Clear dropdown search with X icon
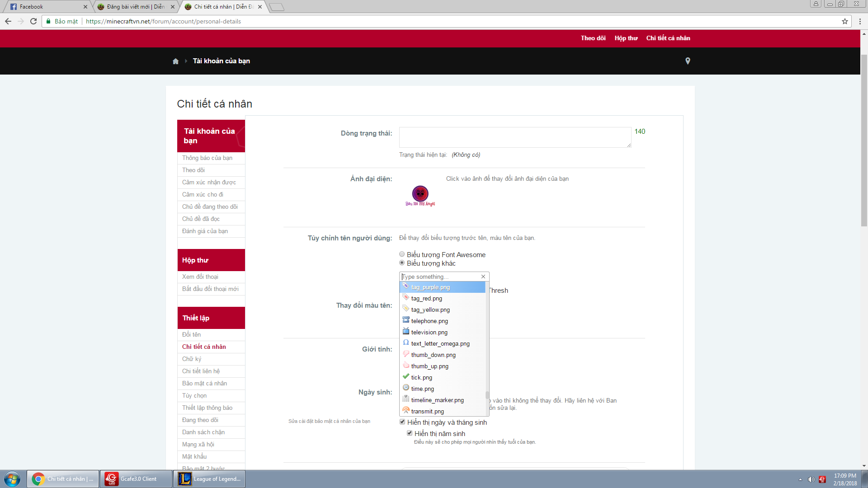 [483, 277]
